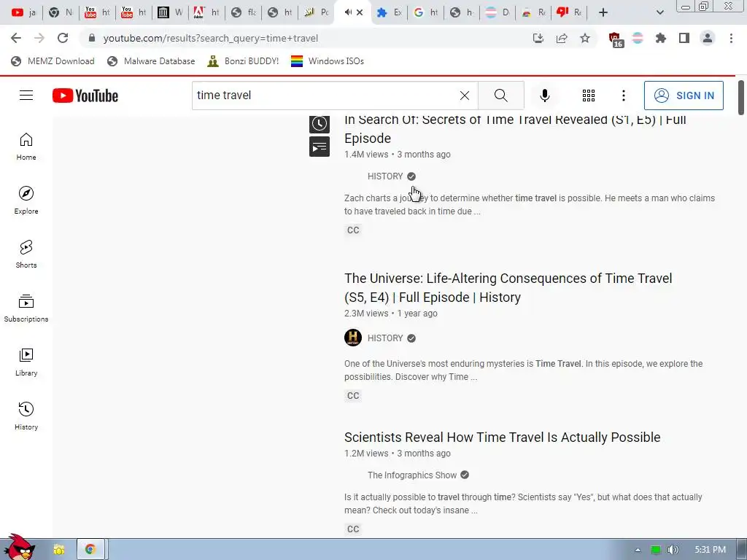The height and width of the screenshot is (560, 747).
Task: Open YouTube settings three-dot menu
Action: [623, 96]
